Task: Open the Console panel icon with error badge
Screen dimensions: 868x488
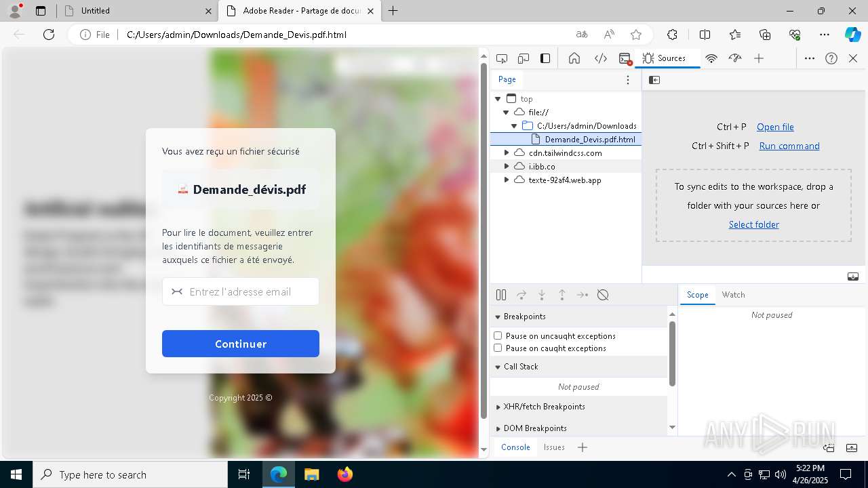Action: click(625, 58)
